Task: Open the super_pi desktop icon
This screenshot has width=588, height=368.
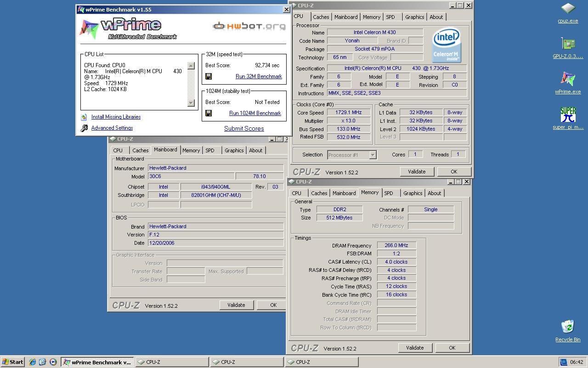Action: tap(568, 119)
